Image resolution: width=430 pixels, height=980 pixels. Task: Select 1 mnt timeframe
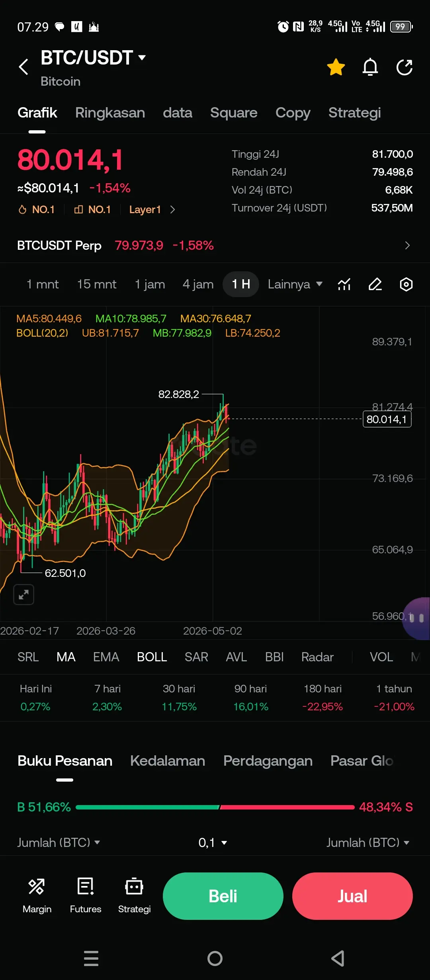[x=43, y=284]
